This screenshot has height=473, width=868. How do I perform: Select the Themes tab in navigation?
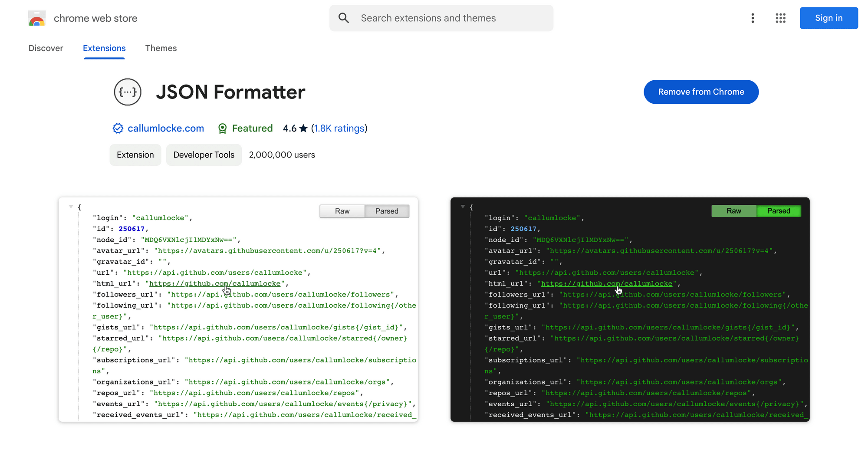point(161,48)
